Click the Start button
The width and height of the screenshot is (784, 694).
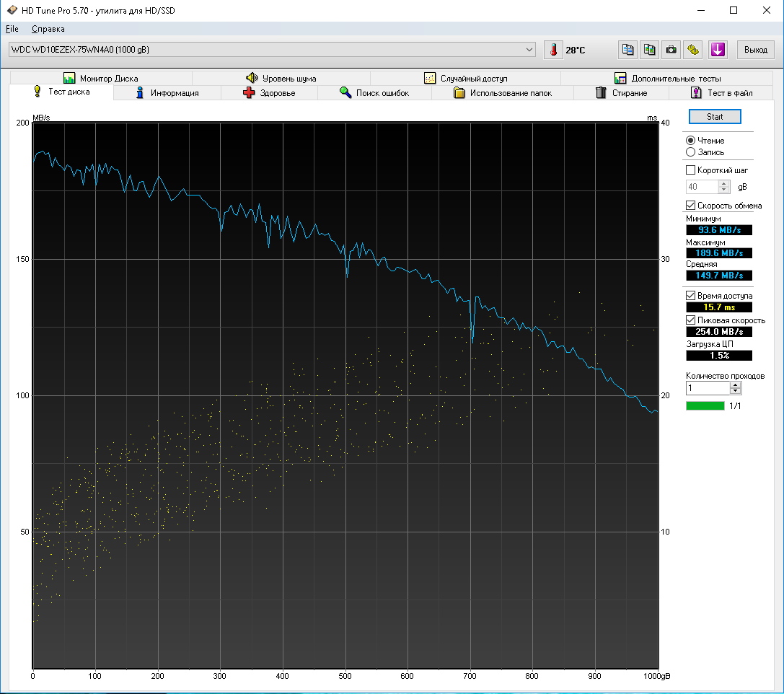click(715, 116)
